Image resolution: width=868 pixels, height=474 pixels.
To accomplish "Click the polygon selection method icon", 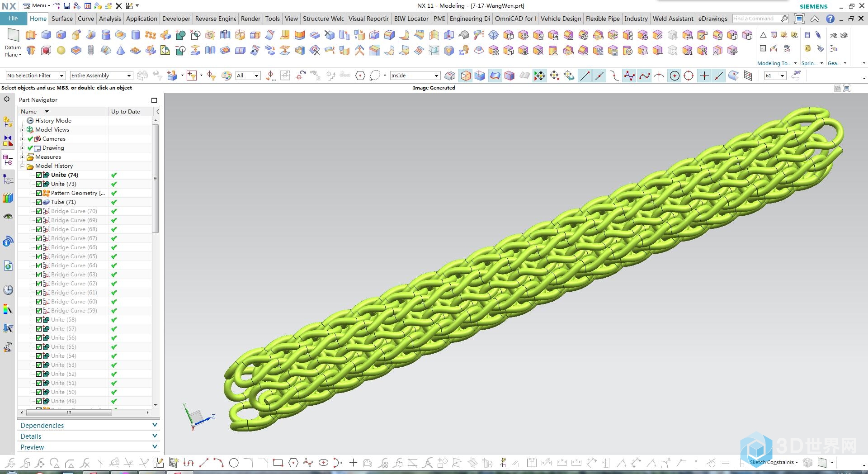I will [x=360, y=76].
